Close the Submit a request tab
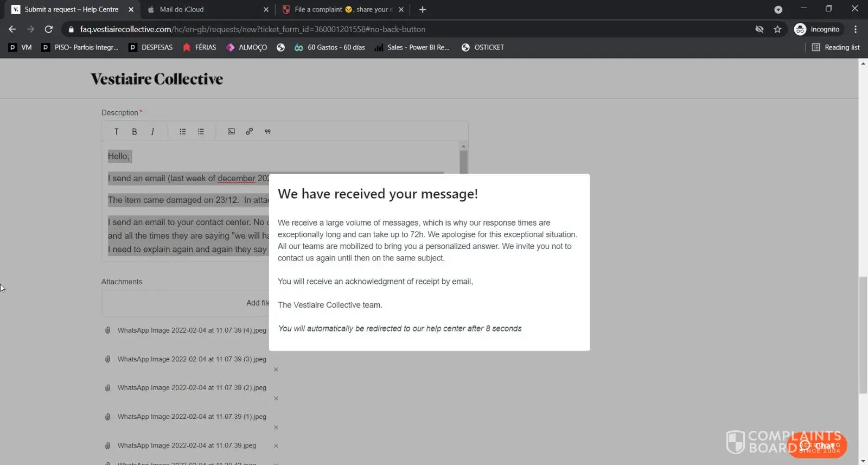 [131, 9]
